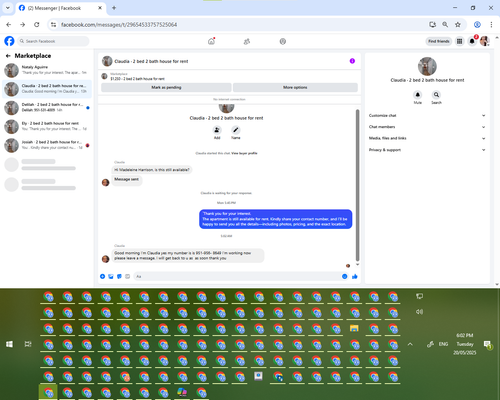The width and height of the screenshot is (500, 400).
Task: Open Windows notification center
Action: [488, 344]
